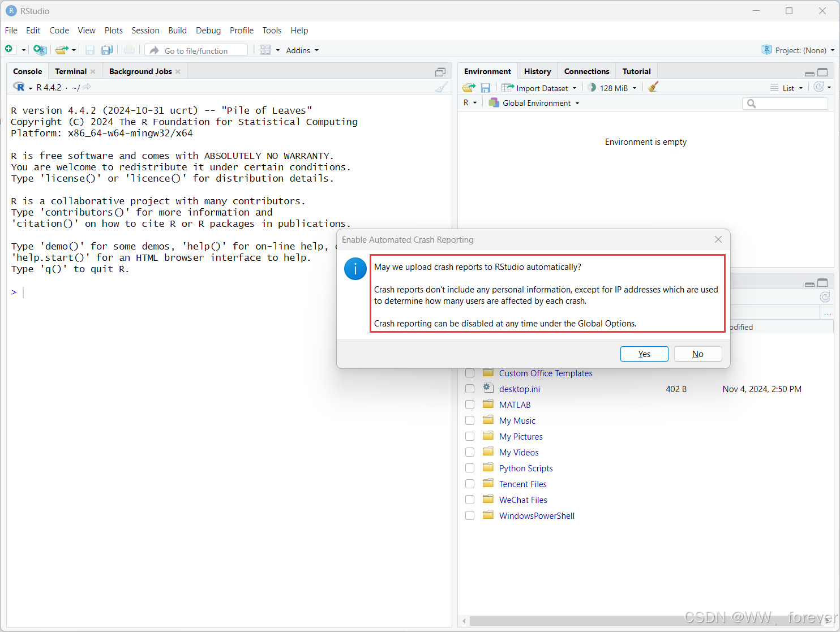Open the Plots menu
This screenshot has width=840, height=632.
[113, 31]
